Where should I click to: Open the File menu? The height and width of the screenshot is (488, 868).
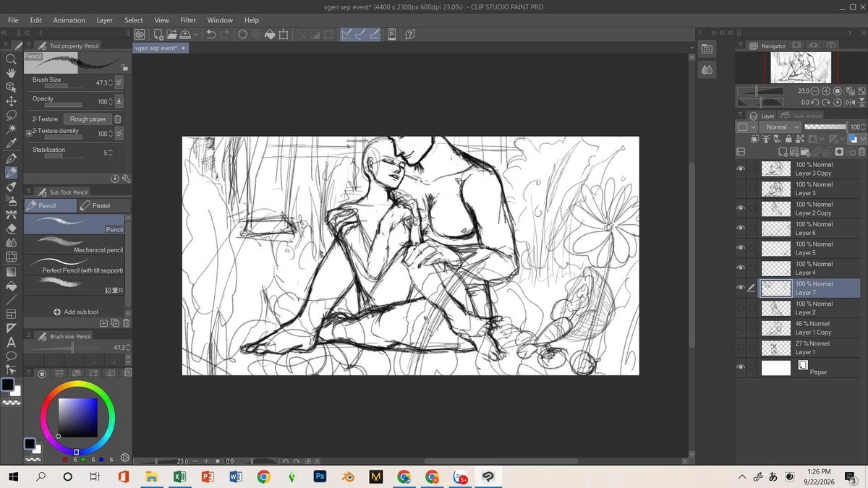pyautogui.click(x=13, y=20)
